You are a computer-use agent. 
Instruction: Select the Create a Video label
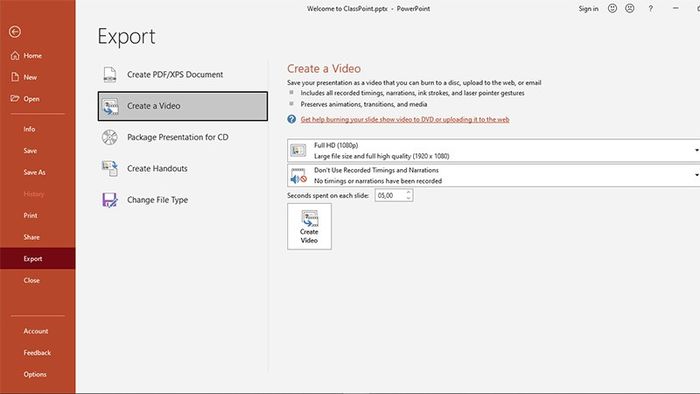154,106
